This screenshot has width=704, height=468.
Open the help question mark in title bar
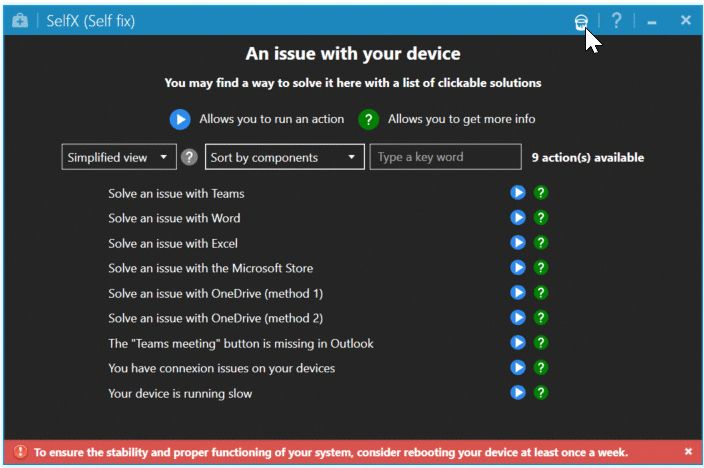point(616,20)
